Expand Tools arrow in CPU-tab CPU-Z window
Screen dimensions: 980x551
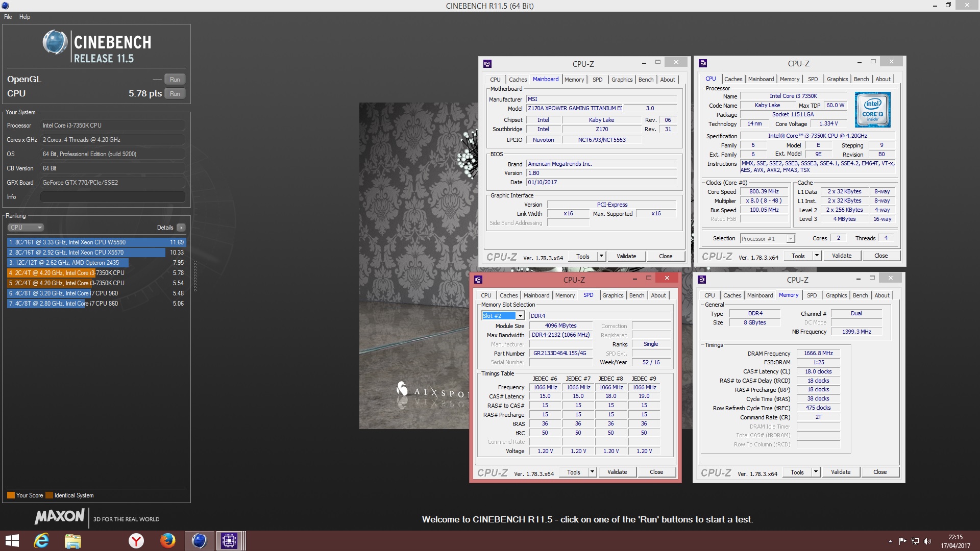tap(817, 256)
